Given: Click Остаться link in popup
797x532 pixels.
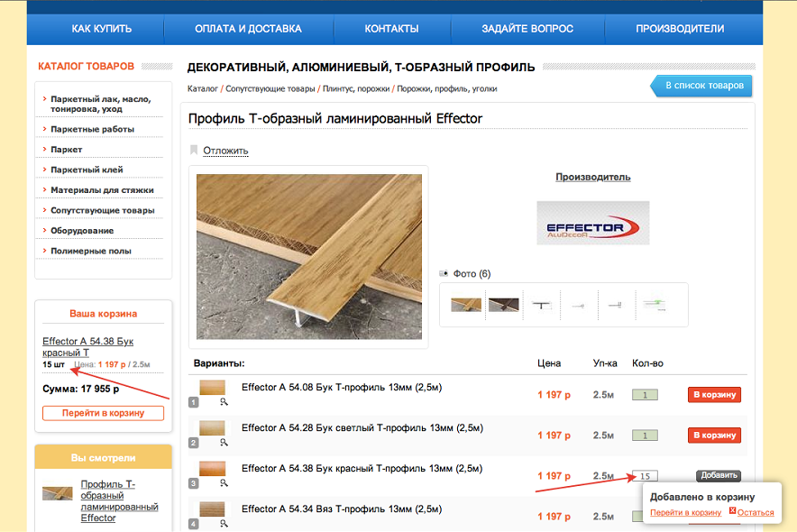Looking at the screenshot, I should coord(756,513).
